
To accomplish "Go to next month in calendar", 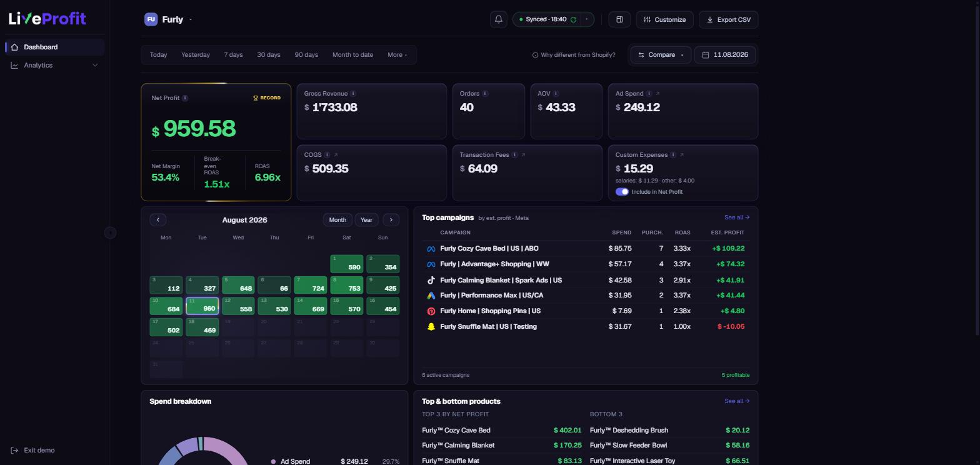I will tap(391, 219).
